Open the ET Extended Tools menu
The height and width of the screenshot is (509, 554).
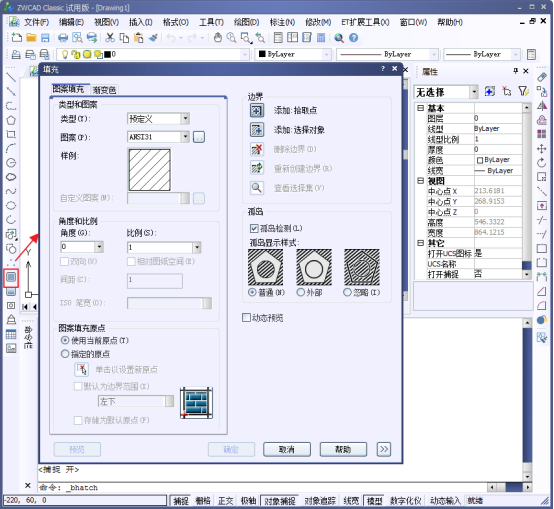[365, 22]
